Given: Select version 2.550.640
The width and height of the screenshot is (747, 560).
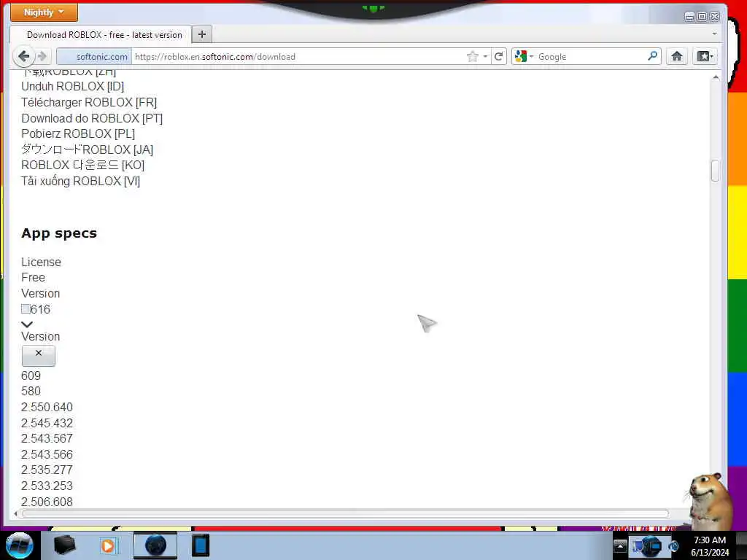Looking at the screenshot, I should [47, 407].
